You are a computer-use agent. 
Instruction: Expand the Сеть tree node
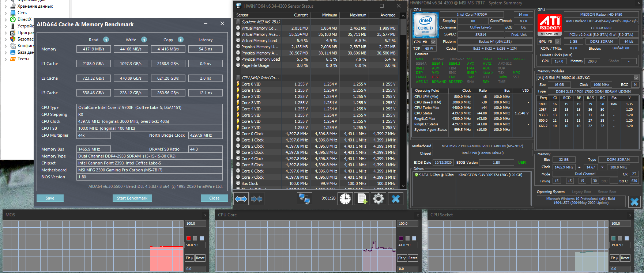(5, 13)
